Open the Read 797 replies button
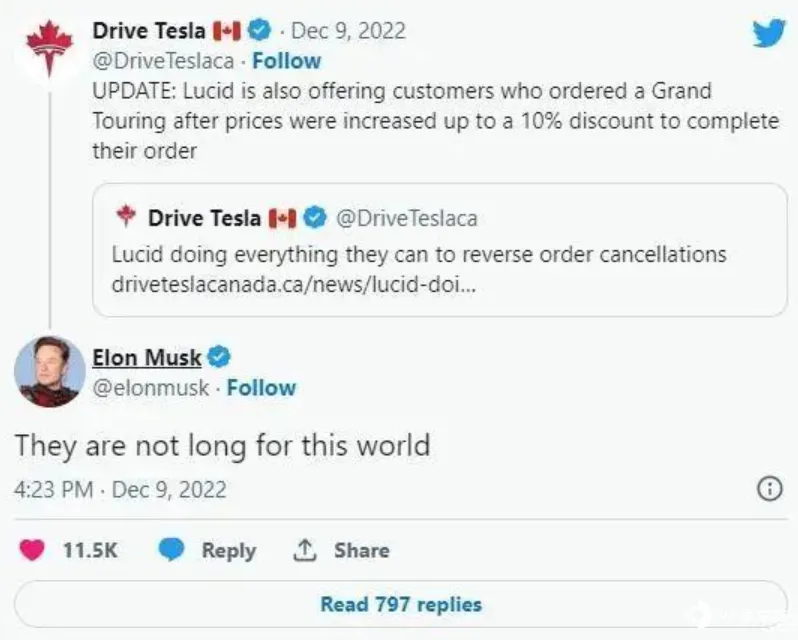The width and height of the screenshot is (798, 640). 401,604
